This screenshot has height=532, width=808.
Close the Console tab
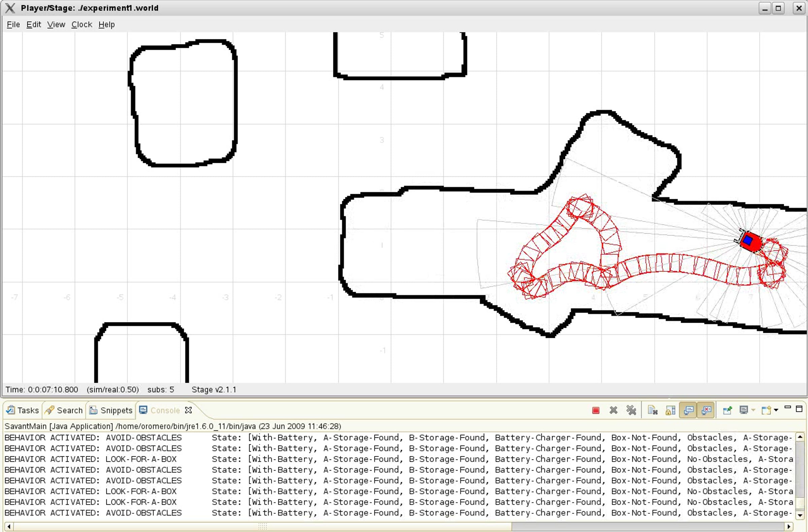[189, 411]
